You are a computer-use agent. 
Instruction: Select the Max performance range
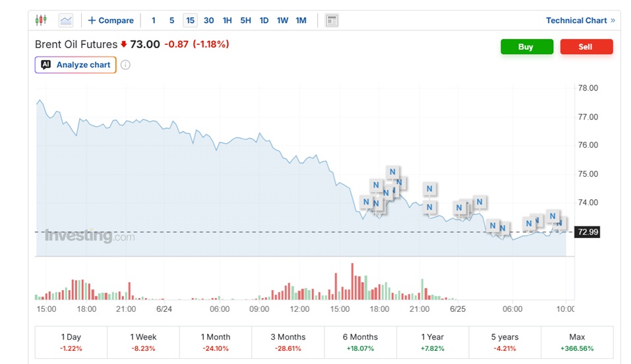577,342
